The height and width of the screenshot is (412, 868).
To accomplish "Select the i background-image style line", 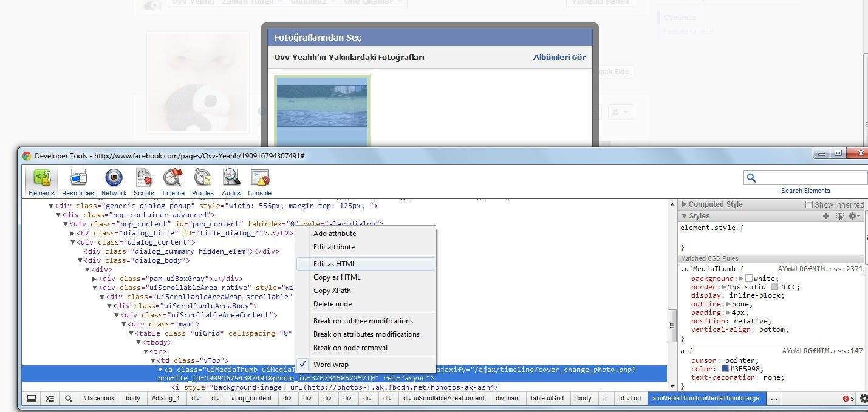I will click(335, 387).
